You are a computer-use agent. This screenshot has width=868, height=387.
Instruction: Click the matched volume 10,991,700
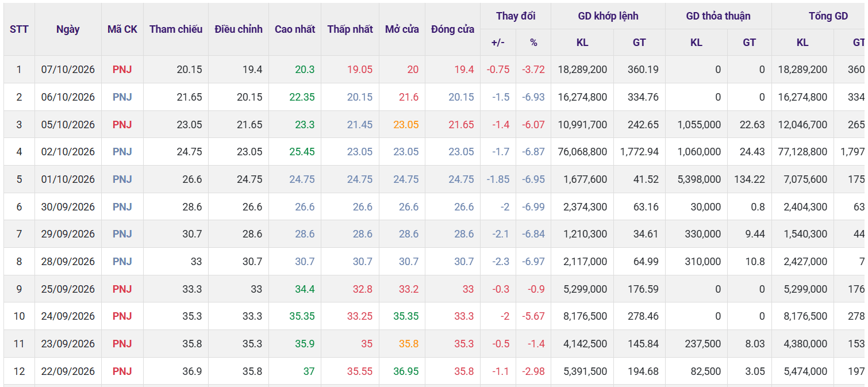[x=582, y=125]
